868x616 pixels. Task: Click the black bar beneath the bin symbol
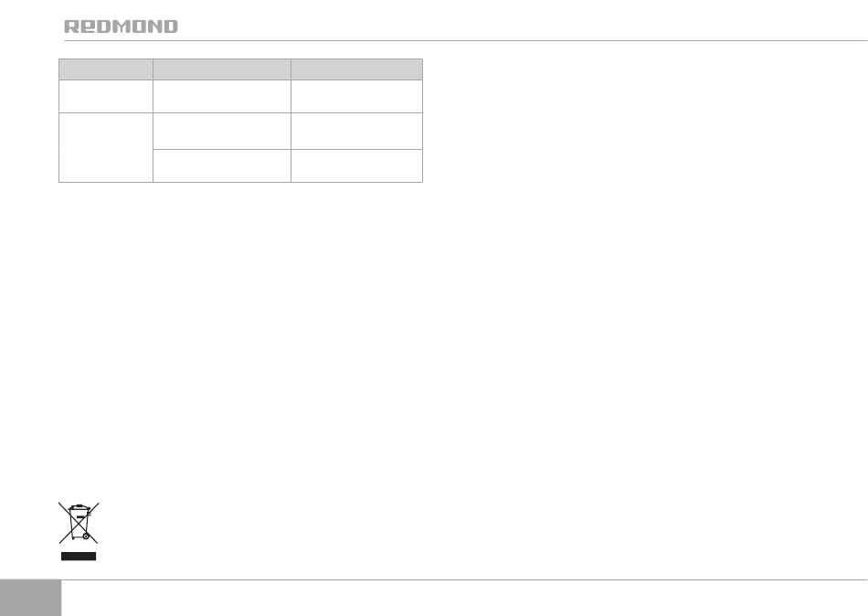(79, 557)
